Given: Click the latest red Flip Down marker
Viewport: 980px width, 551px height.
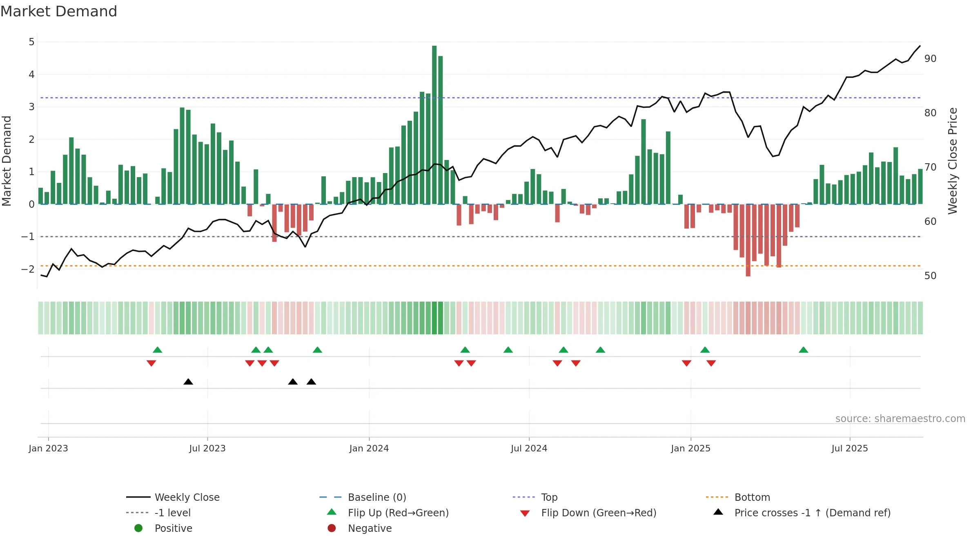Looking at the screenshot, I should coord(711,363).
